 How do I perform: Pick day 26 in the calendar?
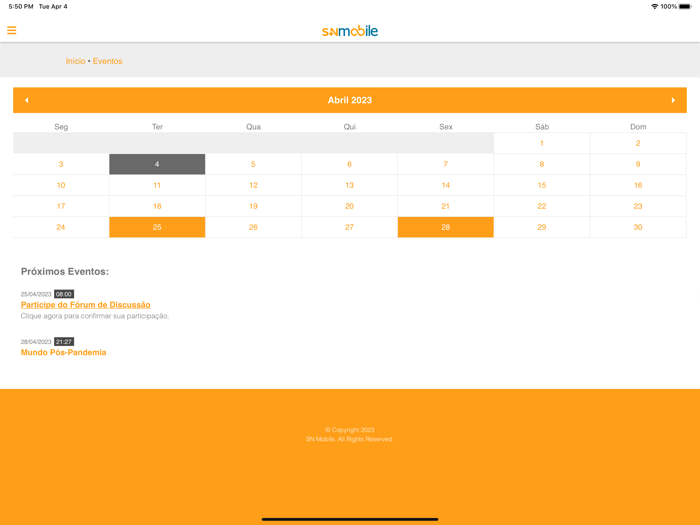click(x=253, y=227)
